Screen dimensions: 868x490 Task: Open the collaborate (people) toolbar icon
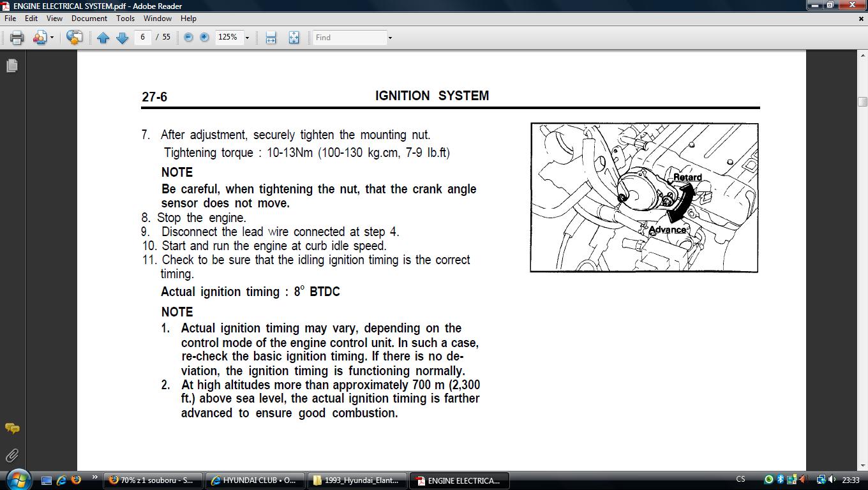pos(40,38)
